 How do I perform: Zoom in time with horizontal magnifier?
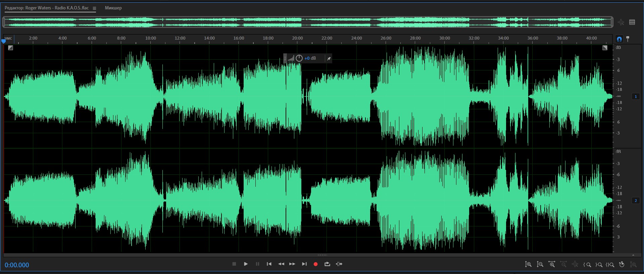point(552,264)
